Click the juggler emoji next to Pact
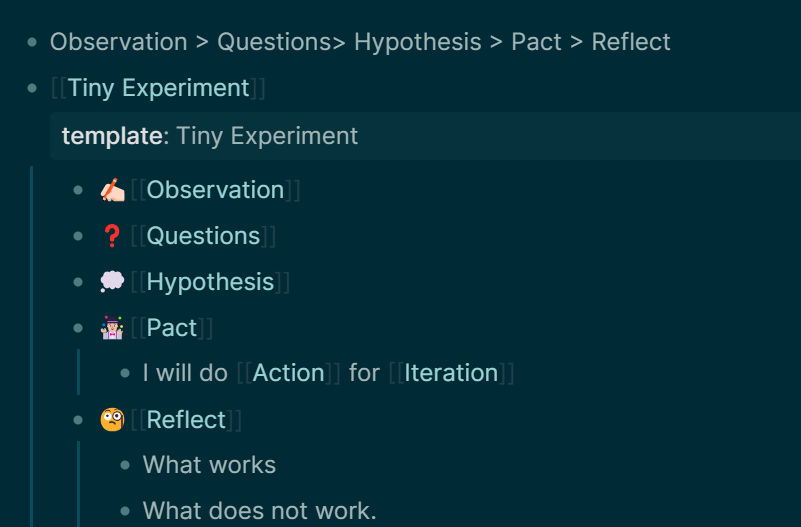The image size is (801, 527). click(112, 328)
